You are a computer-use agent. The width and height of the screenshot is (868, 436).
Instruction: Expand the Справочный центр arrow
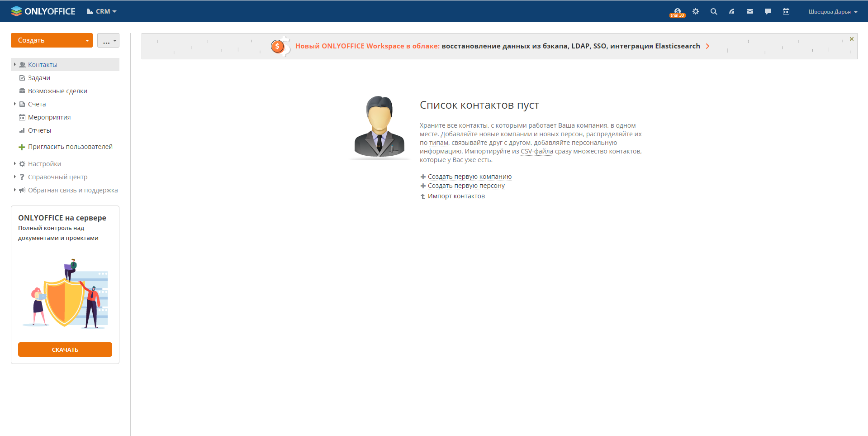15,177
